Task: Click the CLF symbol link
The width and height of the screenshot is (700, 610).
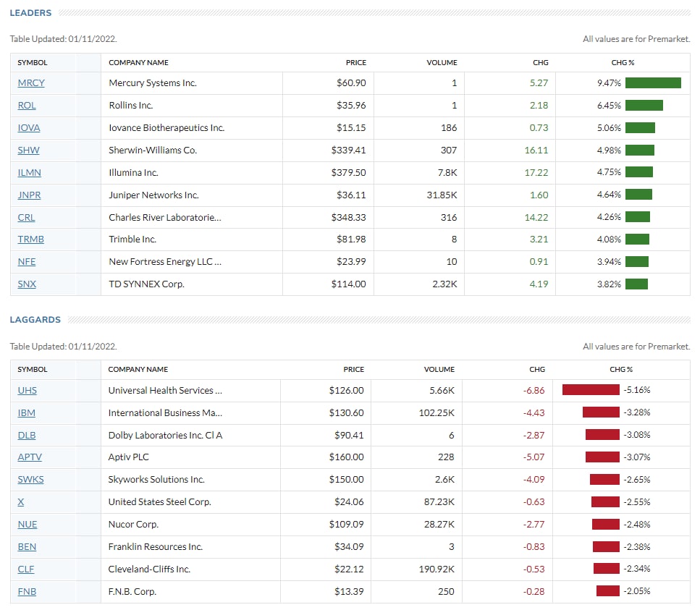Action: (x=26, y=569)
